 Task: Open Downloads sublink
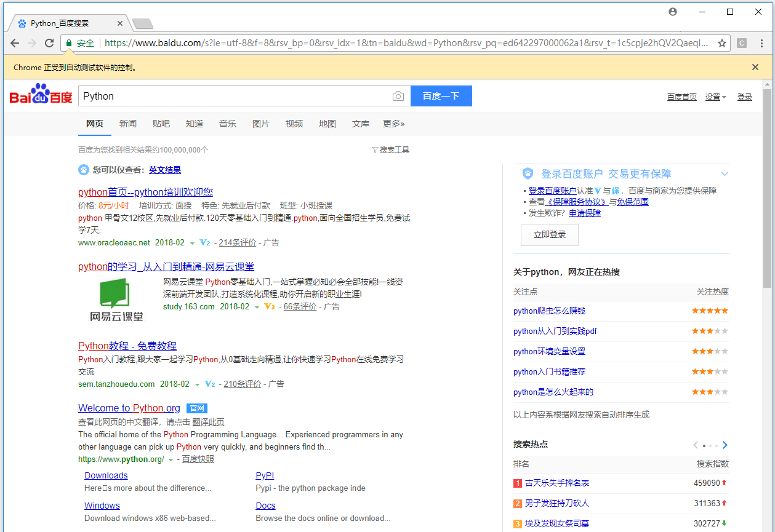[x=106, y=475]
